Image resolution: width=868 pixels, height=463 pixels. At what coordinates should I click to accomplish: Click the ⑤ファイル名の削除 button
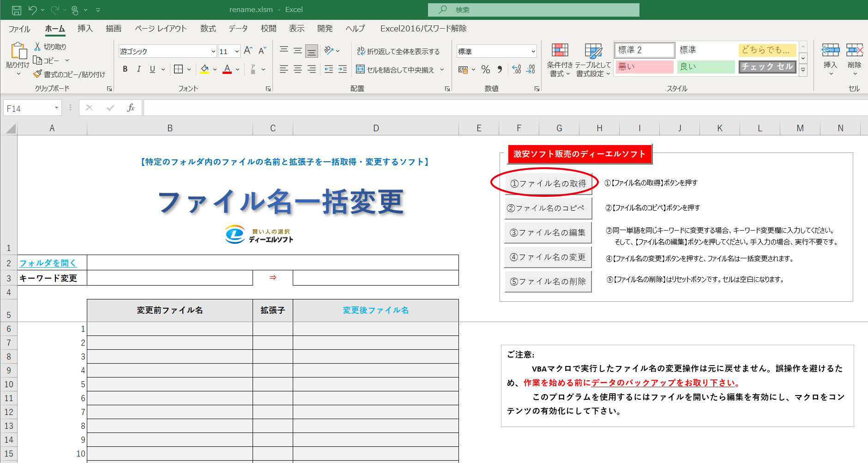click(548, 281)
